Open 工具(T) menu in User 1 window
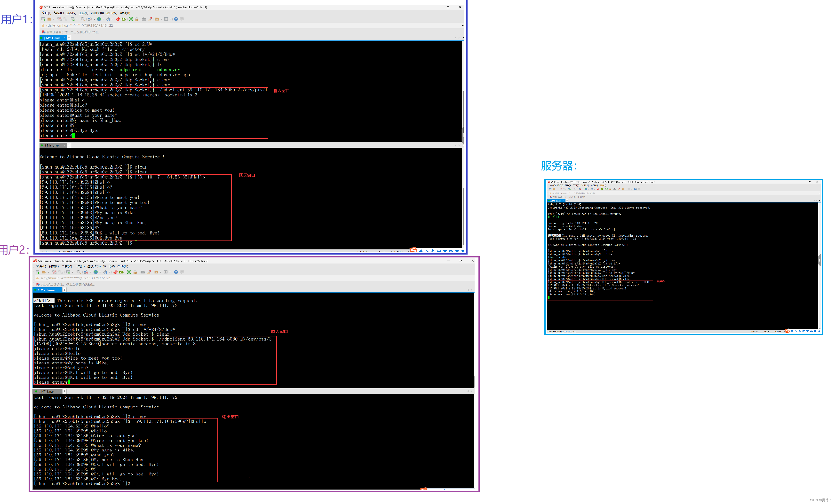 point(84,13)
